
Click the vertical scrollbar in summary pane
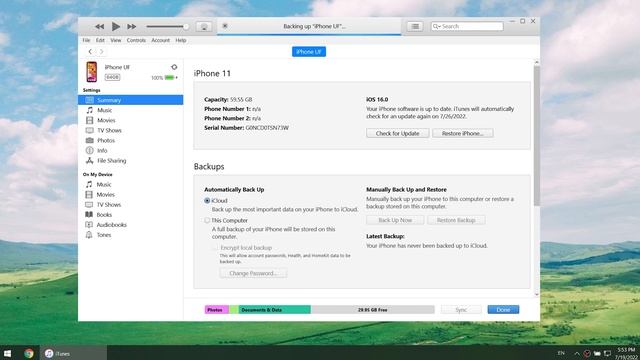[x=537, y=135]
